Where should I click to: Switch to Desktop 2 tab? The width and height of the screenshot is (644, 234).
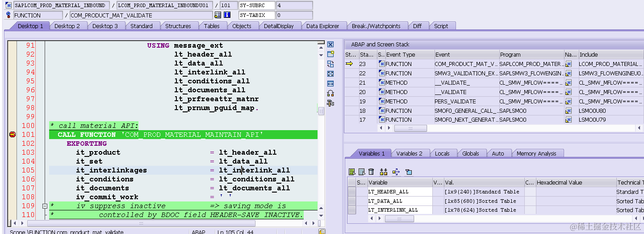tap(67, 26)
